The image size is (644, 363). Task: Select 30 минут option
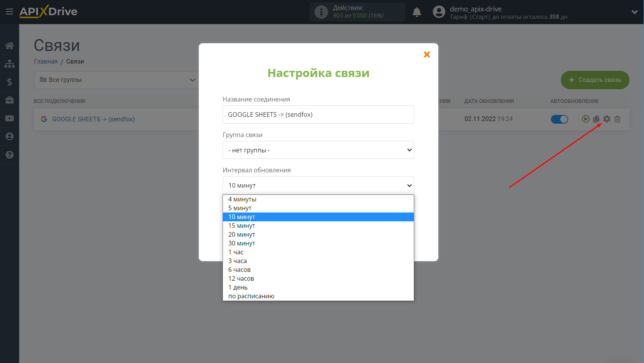pyautogui.click(x=318, y=243)
